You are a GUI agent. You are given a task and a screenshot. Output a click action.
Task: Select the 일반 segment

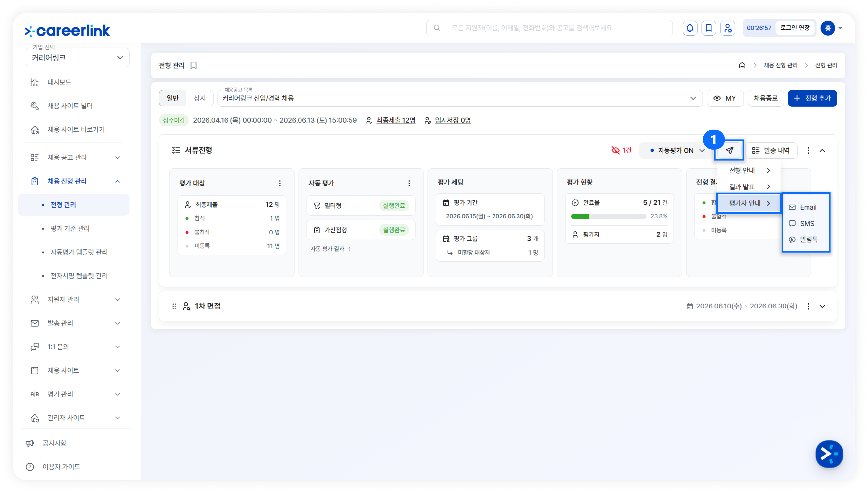tap(173, 98)
